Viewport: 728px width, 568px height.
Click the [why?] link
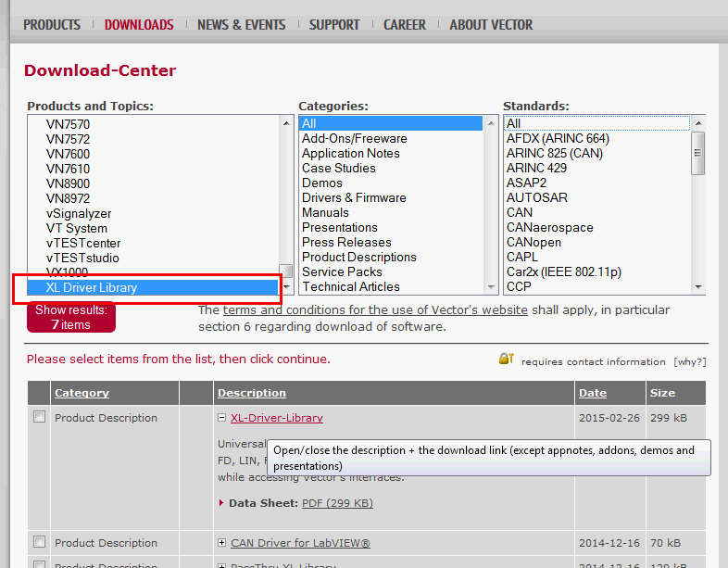coord(690,361)
